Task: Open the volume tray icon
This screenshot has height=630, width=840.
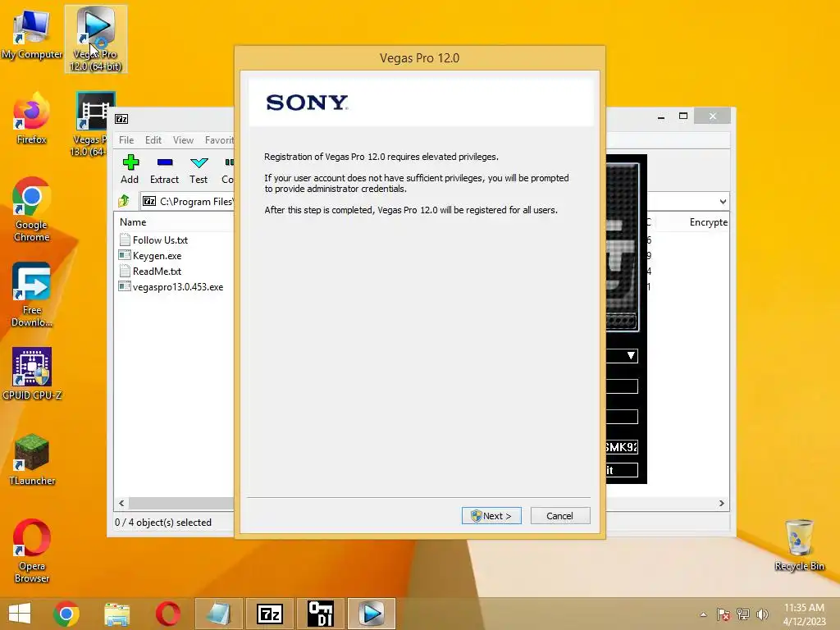Action: [762, 614]
